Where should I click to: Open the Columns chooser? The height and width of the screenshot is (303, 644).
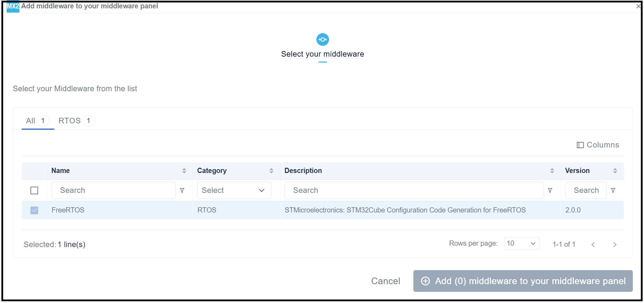[598, 145]
